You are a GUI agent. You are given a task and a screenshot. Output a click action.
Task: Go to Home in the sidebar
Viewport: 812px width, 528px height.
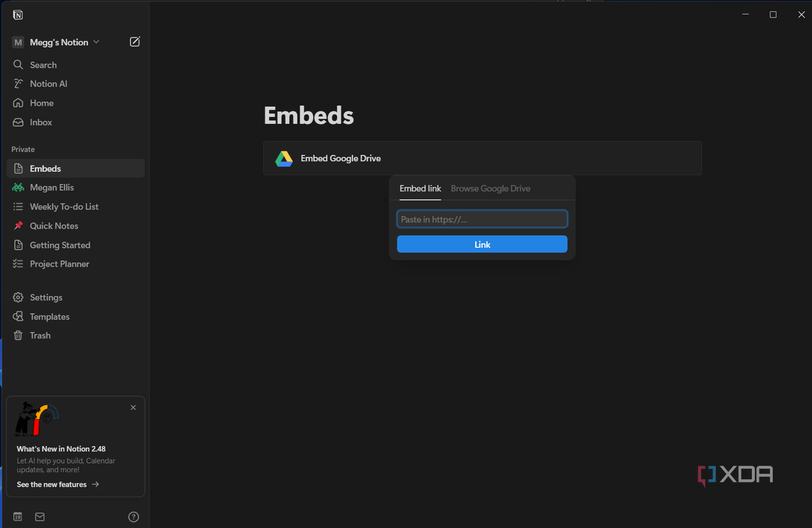(76, 103)
